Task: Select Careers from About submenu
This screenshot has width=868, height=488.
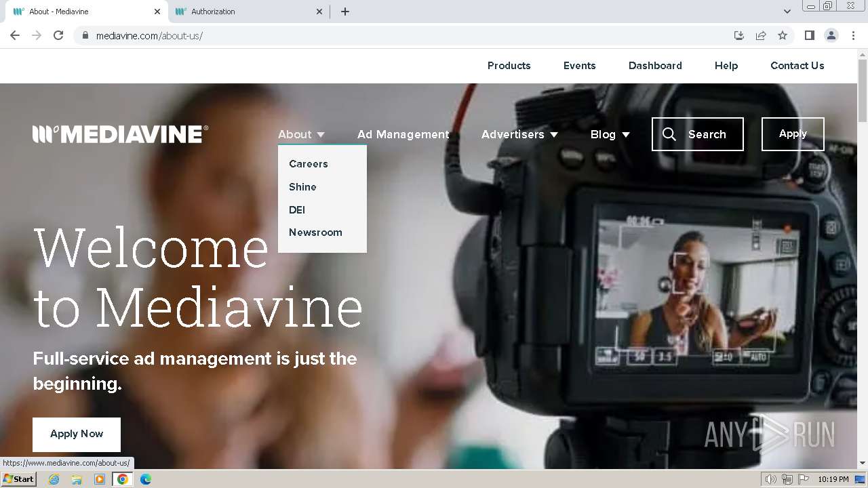Action: point(308,164)
